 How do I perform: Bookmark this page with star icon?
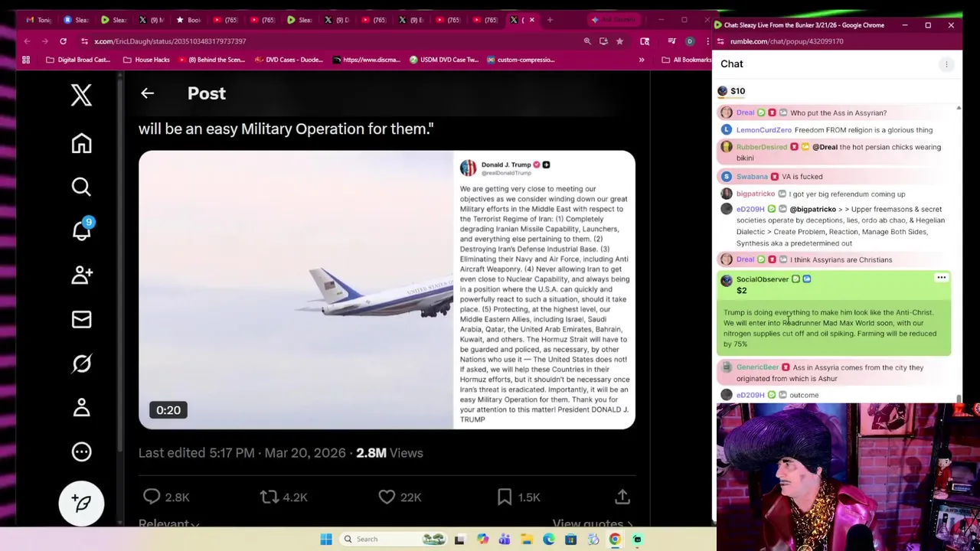pyautogui.click(x=619, y=41)
